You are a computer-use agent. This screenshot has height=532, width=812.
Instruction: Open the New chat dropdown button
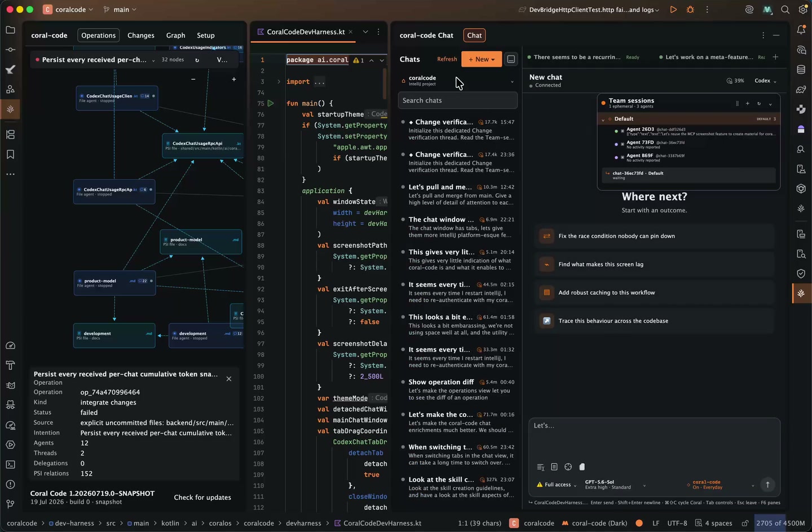(482, 59)
